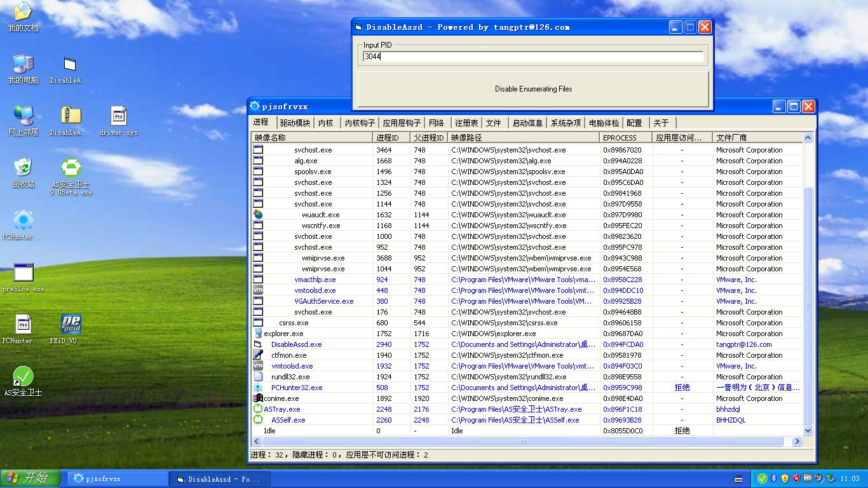Open the 网络 tab

437,123
